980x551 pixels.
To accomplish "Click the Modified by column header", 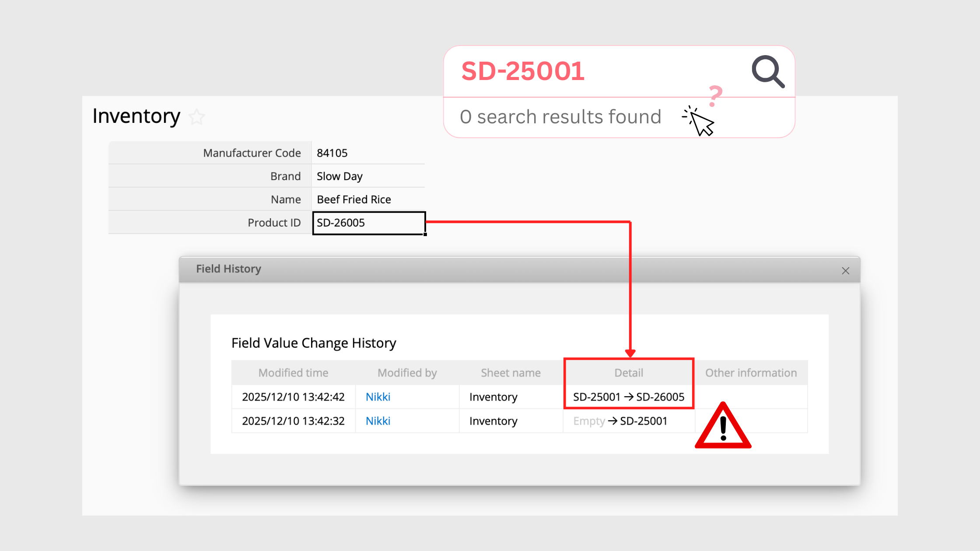I will (x=407, y=373).
